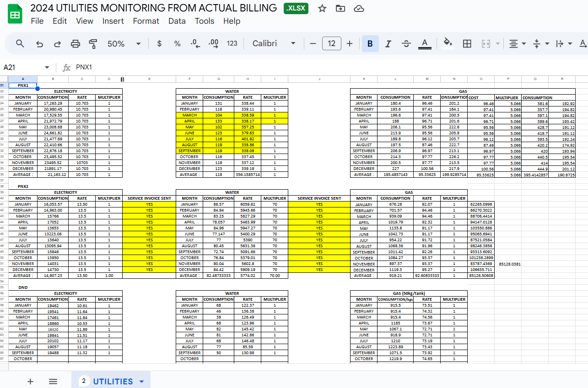588x388 pixels.
Task: Open the name box dropdown arrow
Action: [47, 67]
